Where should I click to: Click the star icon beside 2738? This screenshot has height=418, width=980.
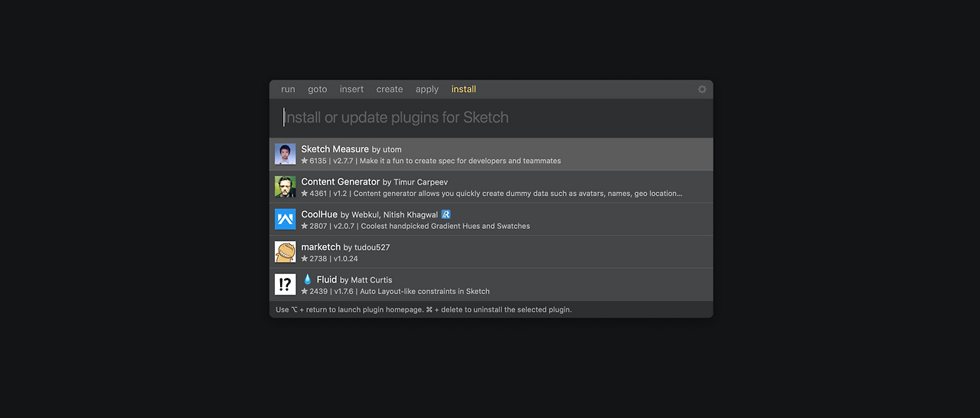(x=305, y=259)
